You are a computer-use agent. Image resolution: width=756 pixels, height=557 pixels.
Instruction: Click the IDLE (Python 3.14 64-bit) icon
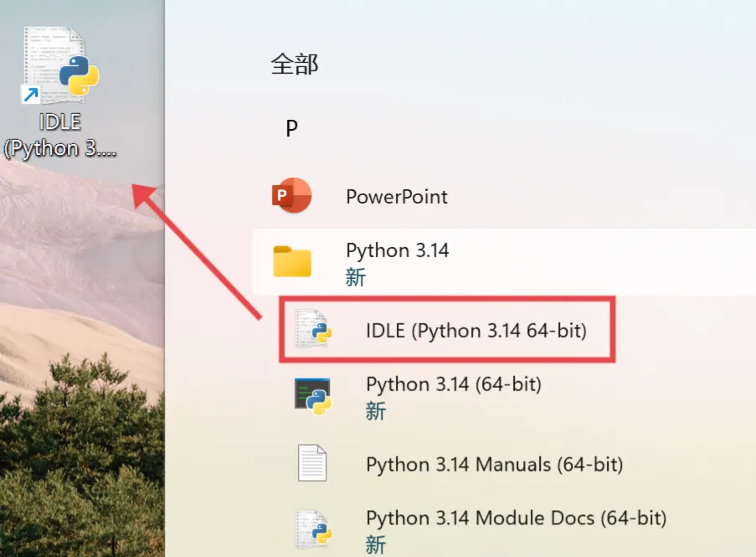(x=313, y=329)
